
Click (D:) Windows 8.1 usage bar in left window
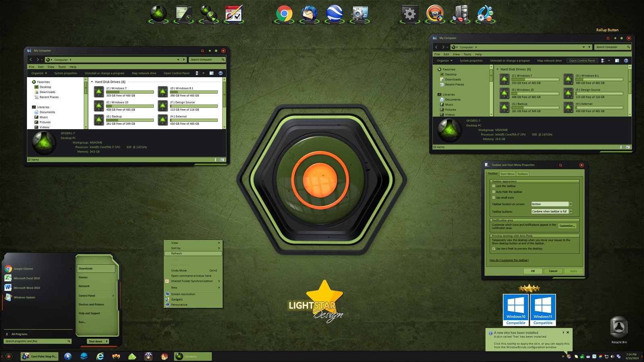click(194, 92)
